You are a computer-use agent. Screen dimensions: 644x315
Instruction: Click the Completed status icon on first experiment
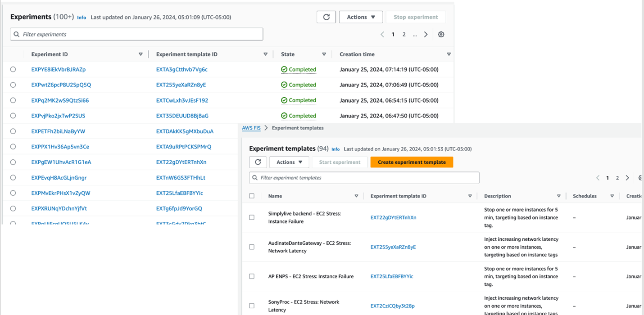(x=285, y=69)
